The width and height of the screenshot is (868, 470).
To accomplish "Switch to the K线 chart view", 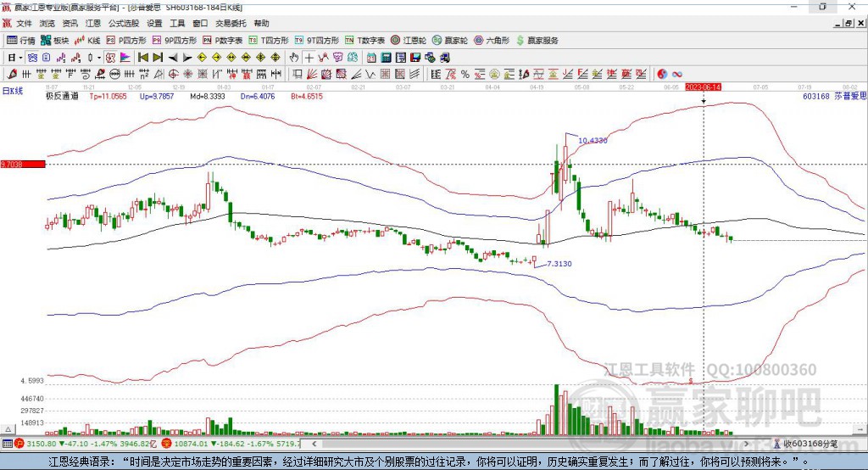I will click(87, 41).
